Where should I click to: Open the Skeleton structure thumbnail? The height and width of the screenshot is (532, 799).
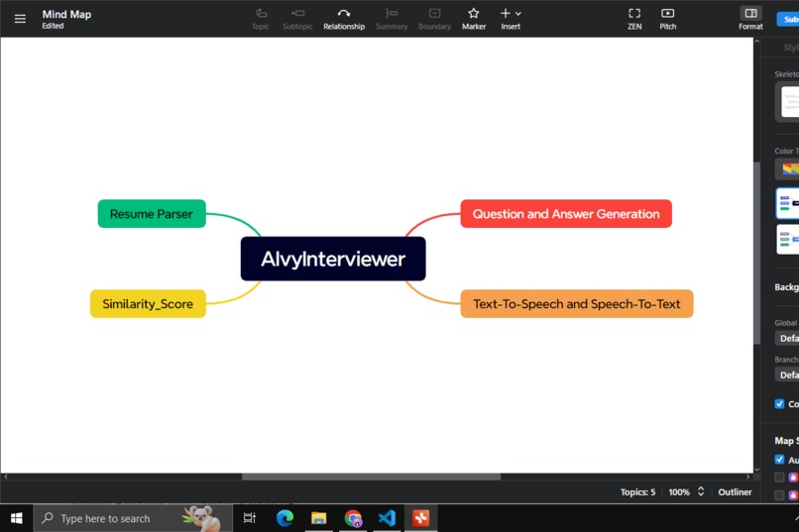788,102
